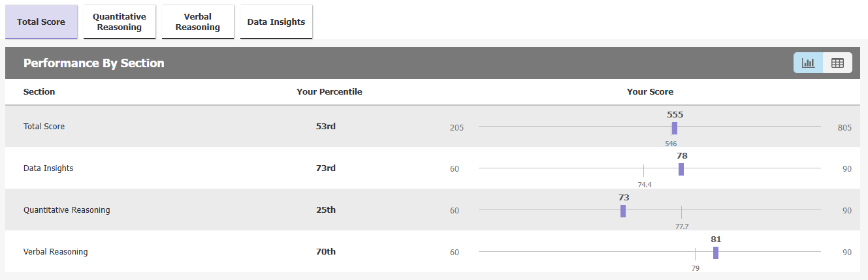Image resolution: width=868 pixels, height=280 pixels.
Task: Select the Verbal Reasoning tab
Action: [x=198, y=22]
